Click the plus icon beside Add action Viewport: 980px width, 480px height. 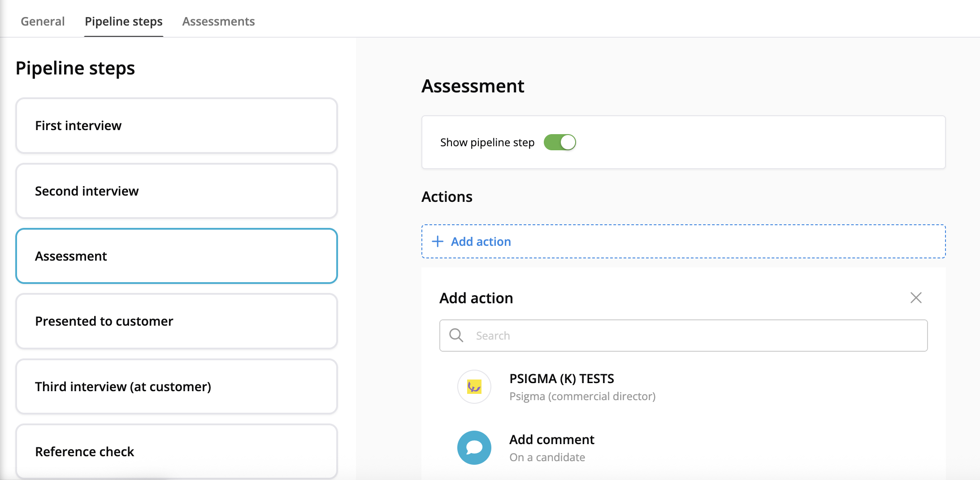437,241
